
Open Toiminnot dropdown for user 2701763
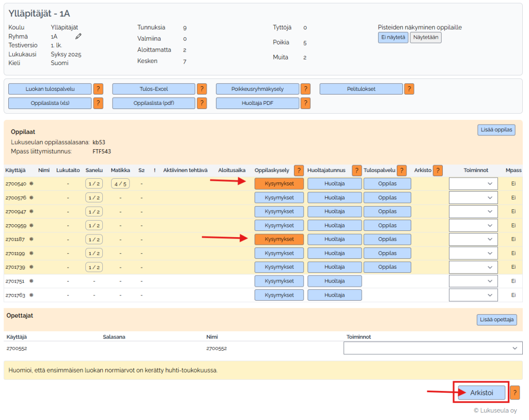473,295
